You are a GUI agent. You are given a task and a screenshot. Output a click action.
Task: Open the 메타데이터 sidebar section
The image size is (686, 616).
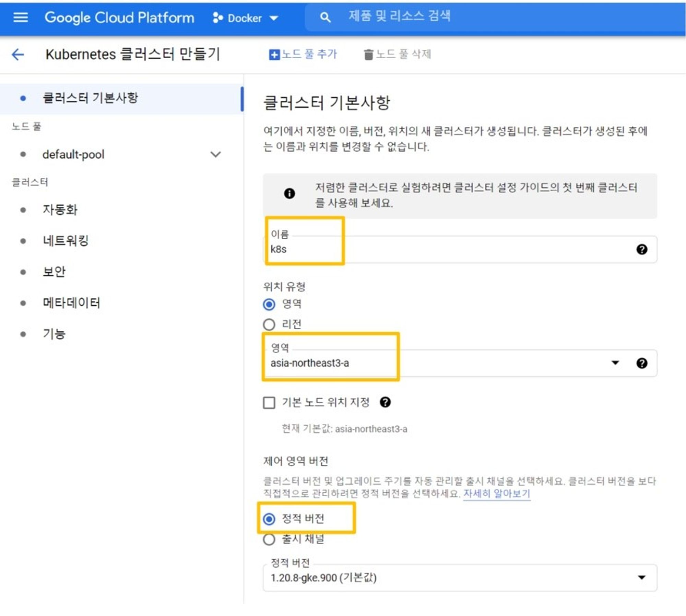click(x=71, y=303)
